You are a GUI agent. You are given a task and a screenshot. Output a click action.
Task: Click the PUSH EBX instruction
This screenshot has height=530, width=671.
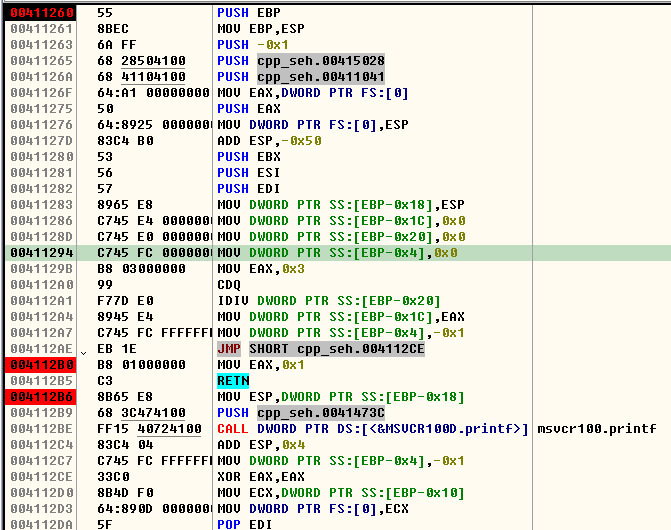(x=249, y=157)
